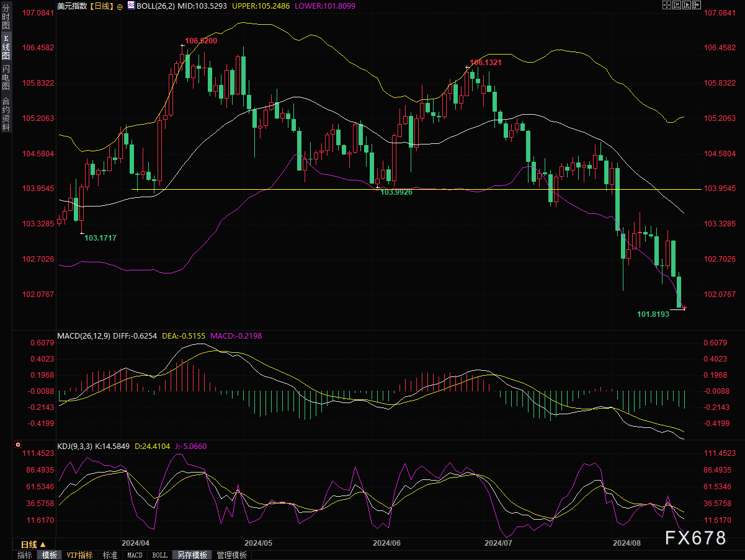The height and width of the screenshot is (560, 745).
Task: Open the 合约资料 side tab
Action: point(6,114)
